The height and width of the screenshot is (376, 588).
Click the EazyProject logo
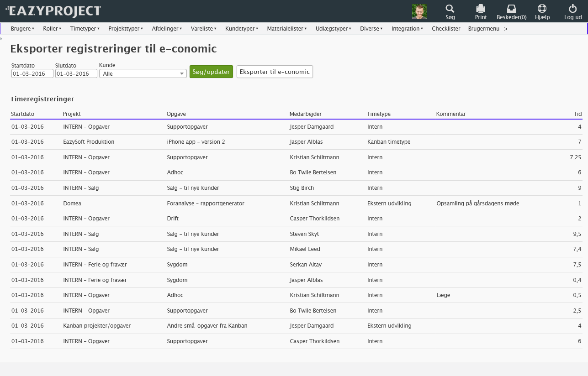(53, 11)
